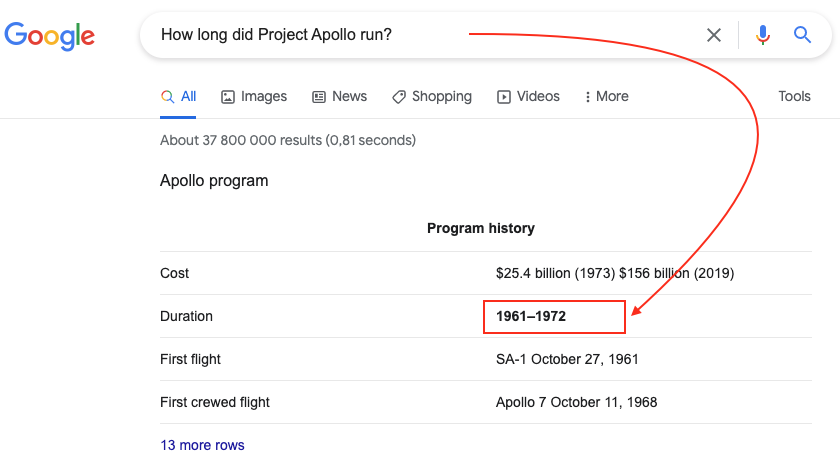Click the News tab icon

(319, 97)
